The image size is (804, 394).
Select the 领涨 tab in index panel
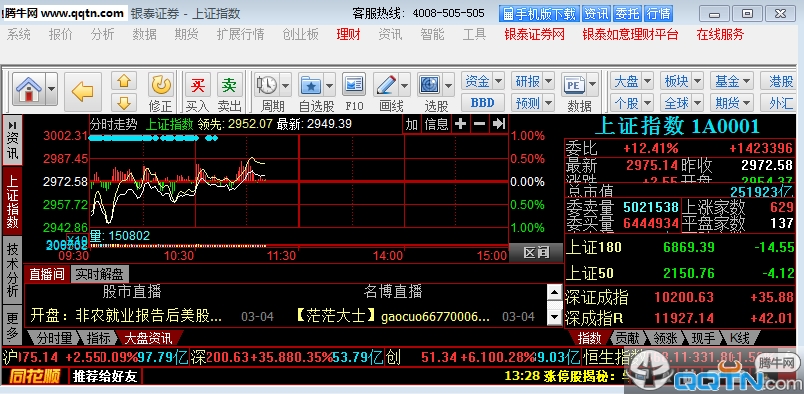[x=665, y=338]
